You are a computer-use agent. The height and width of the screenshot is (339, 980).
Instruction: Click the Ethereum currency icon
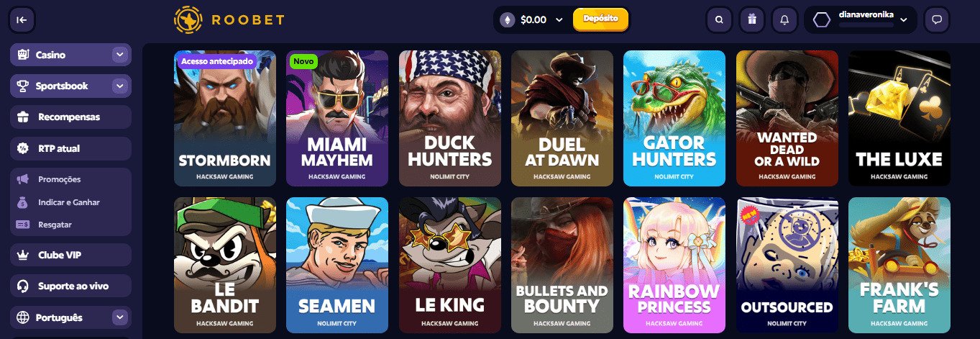[508, 19]
